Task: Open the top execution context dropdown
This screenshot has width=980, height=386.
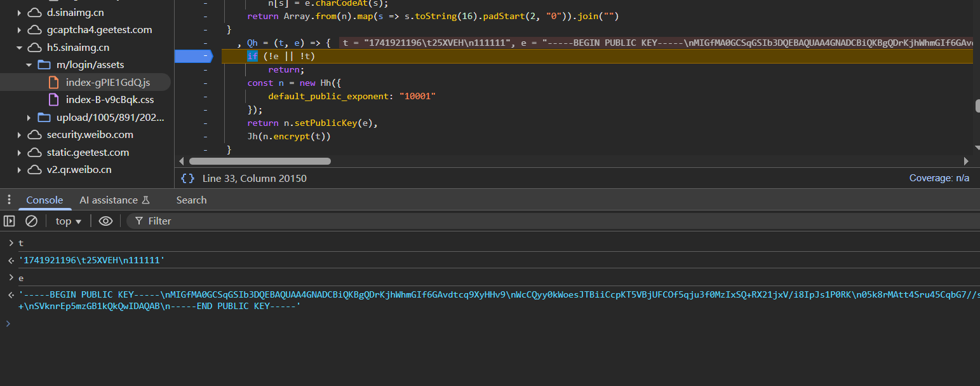Action: point(69,221)
